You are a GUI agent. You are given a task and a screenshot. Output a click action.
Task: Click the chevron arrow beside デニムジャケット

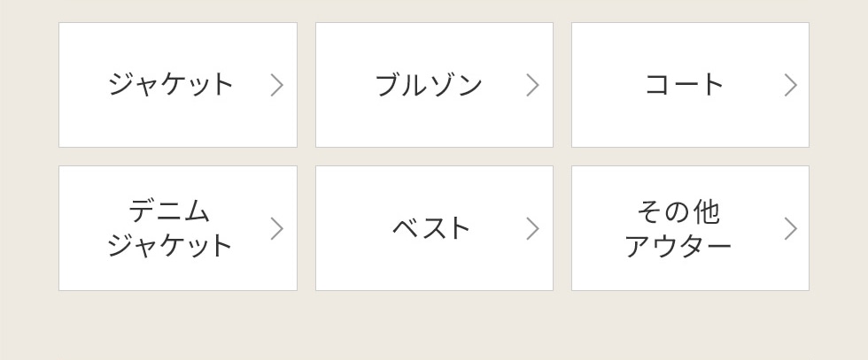tap(276, 228)
